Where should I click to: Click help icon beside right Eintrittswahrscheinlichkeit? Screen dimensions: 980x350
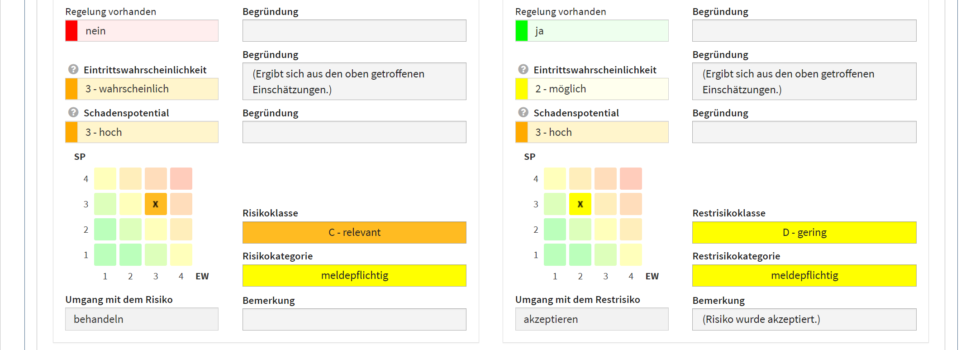click(x=523, y=70)
